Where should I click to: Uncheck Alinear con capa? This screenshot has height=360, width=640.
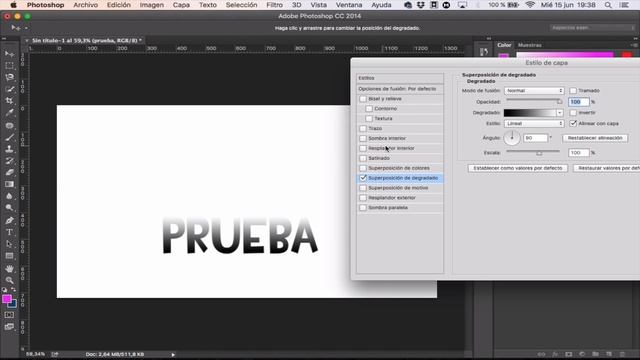[573, 123]
